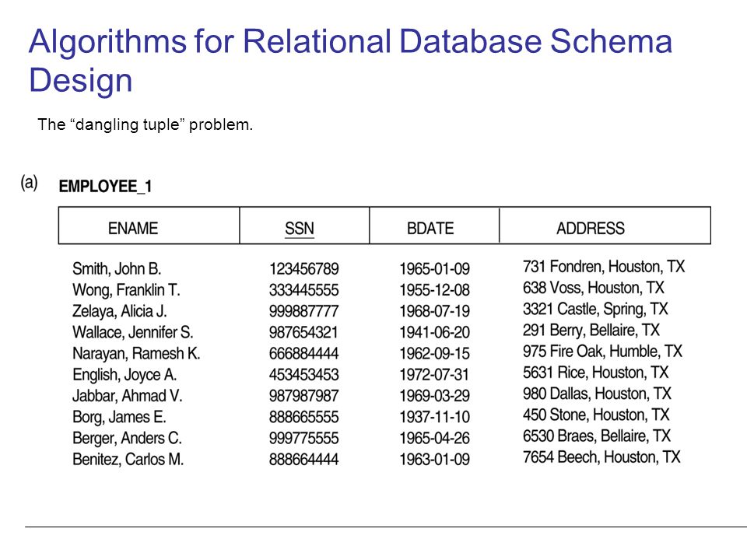Click the slide title 'Algorithms for Relational Database Schema Design'
This screenshot has width=747, height=560.
350,60
